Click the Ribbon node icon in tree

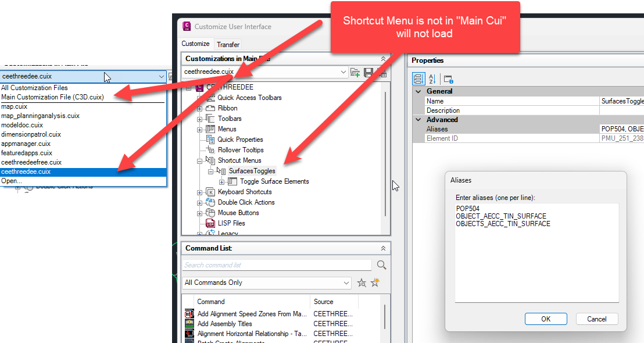click(x=210, y=108)
